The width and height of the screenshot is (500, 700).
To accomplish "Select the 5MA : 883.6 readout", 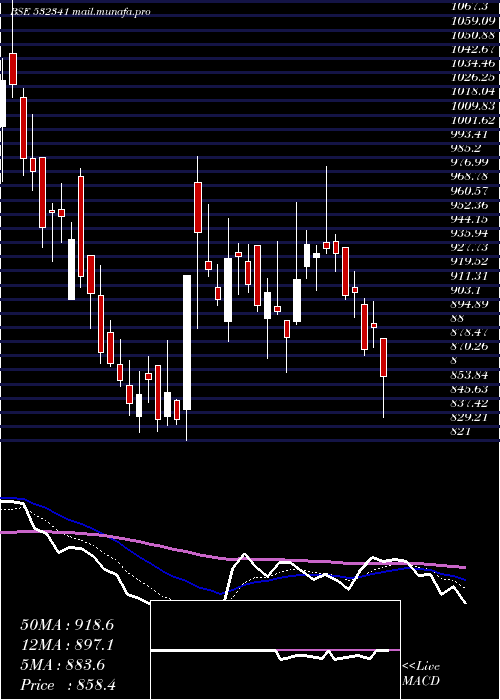I will [x=62, y=665].
